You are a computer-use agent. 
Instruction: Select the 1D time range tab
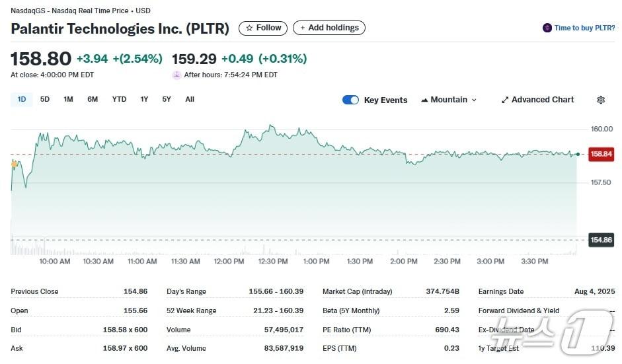[x=22, y=99]
